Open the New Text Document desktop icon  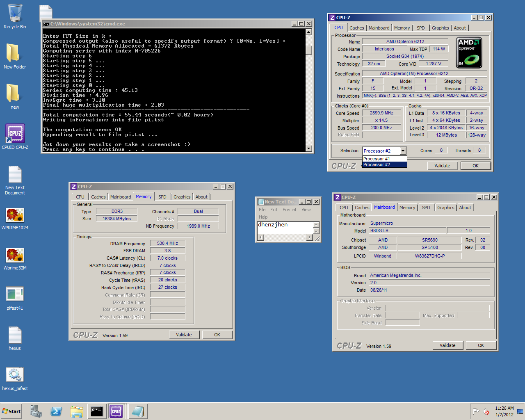[15, 180]
